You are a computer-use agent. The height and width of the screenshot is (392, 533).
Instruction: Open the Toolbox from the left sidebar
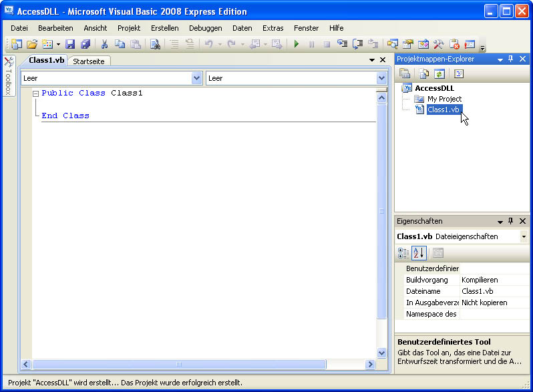click(x=8, y=77)
